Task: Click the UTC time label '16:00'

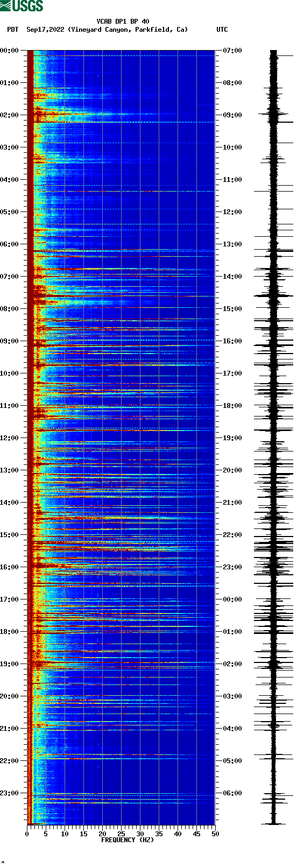Action: point(232,341)
